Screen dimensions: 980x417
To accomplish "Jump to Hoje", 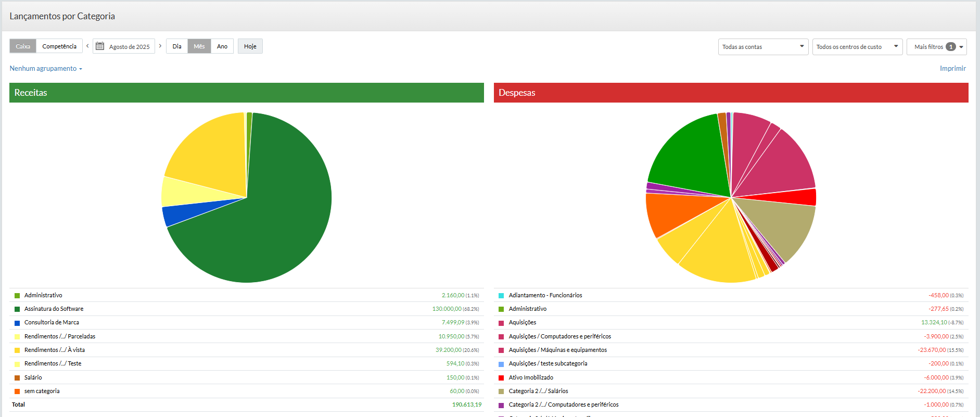I will point(250,46).
